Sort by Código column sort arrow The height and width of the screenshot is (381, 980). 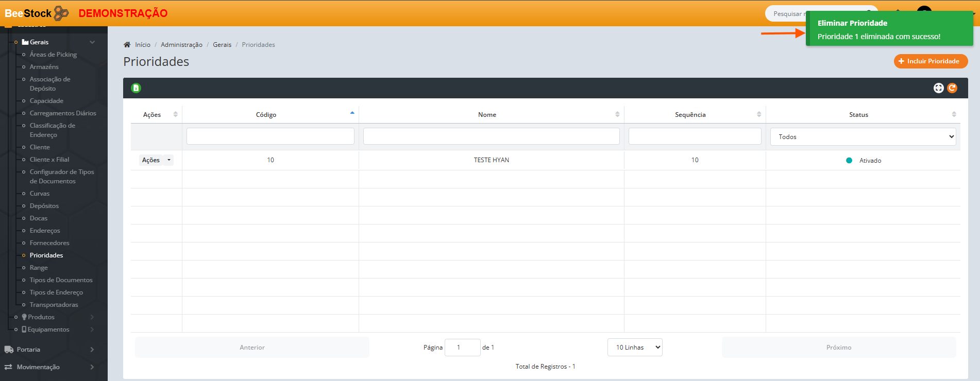[352, 113]
